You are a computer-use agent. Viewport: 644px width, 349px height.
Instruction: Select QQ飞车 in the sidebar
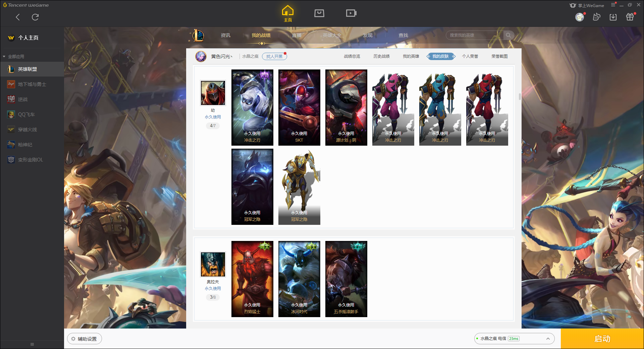tap(32, 114)
